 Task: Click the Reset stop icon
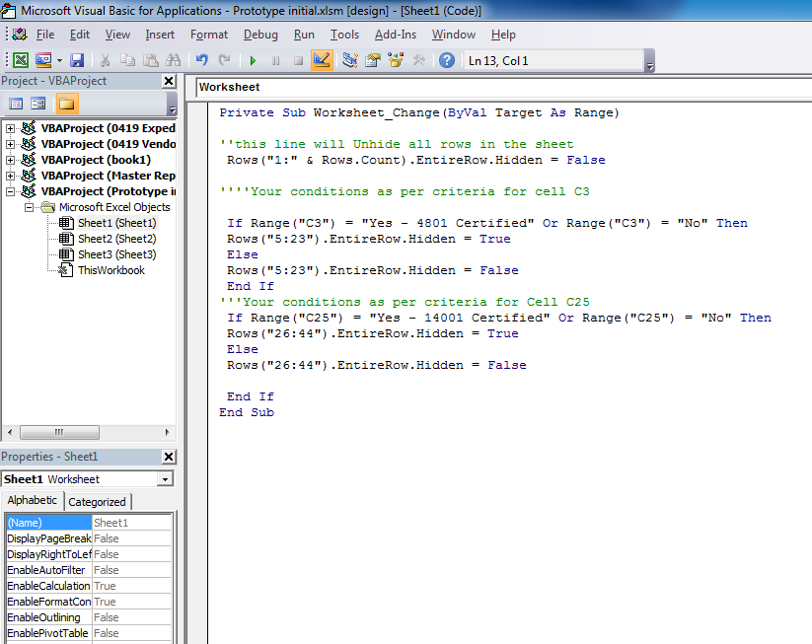coord(298,60)
